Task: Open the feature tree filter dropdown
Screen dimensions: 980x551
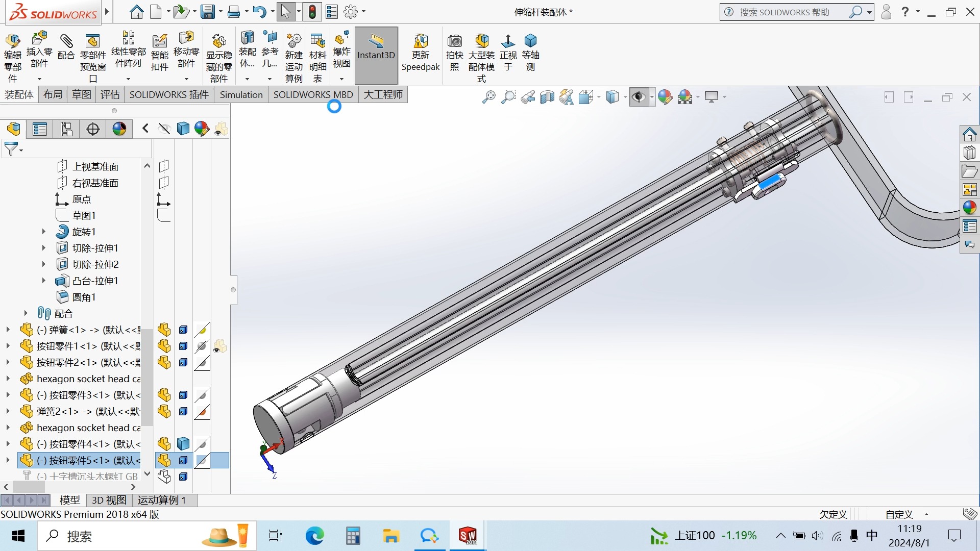Action: click(x=14, y=149)
